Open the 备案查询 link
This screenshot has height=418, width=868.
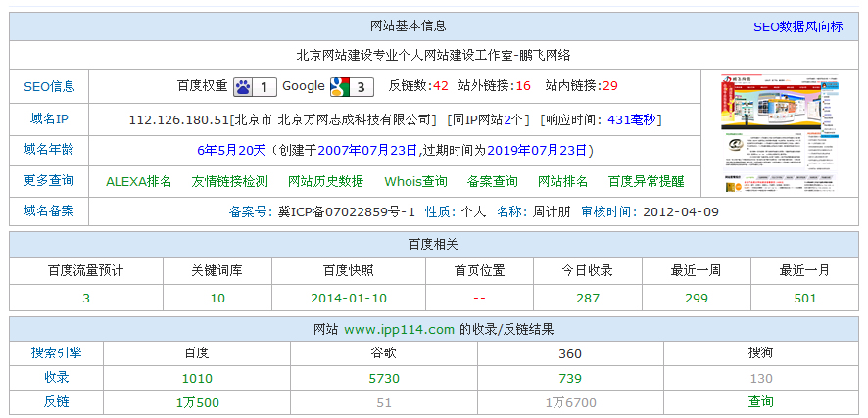493,181
